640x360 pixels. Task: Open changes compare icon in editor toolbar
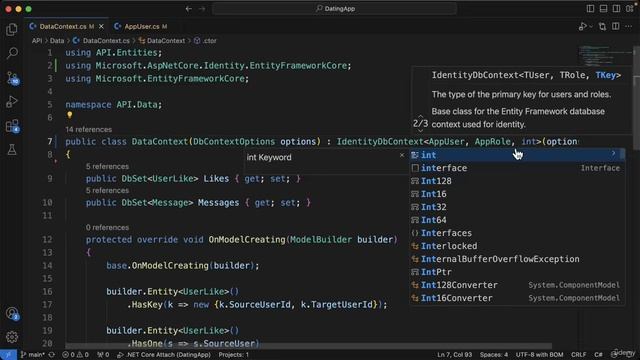[x=602, y=27]
